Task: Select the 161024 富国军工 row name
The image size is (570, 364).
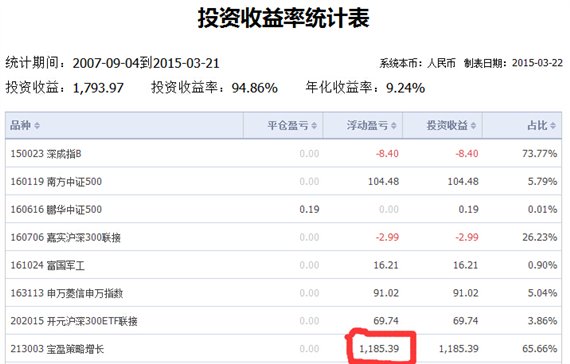Action: tap(47, 265)
